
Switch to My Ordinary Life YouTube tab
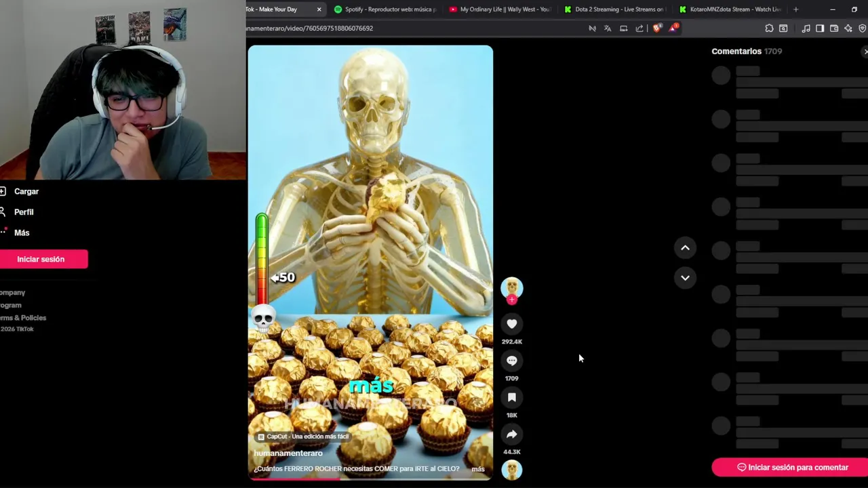tap(500, 9)
